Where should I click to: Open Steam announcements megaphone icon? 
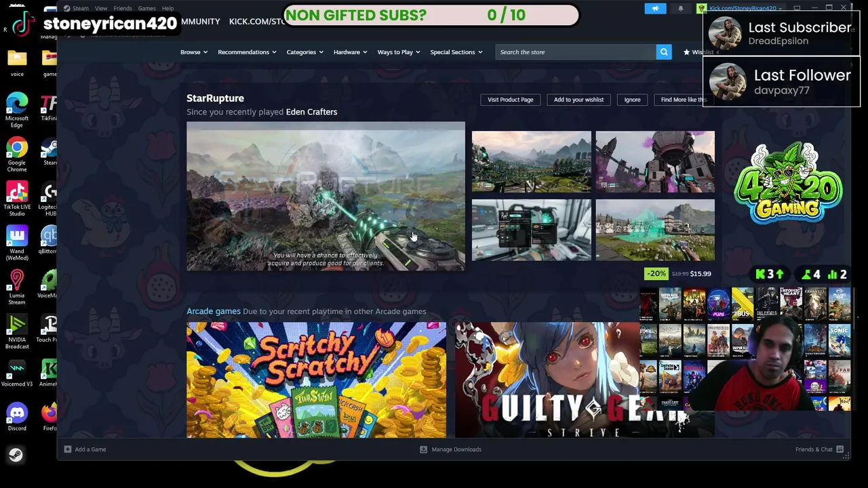(x=655, y=8)
